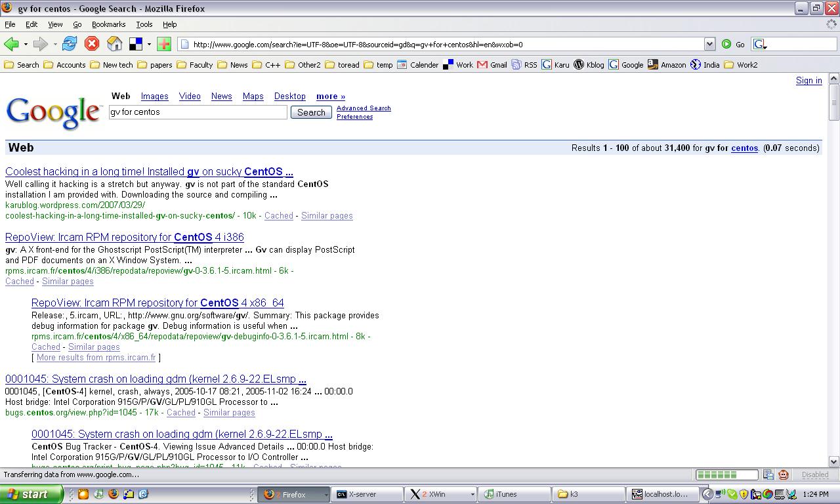840x504 pixels.
Task: Switch to Google Maps search
Action: click(x=253, y=96)
